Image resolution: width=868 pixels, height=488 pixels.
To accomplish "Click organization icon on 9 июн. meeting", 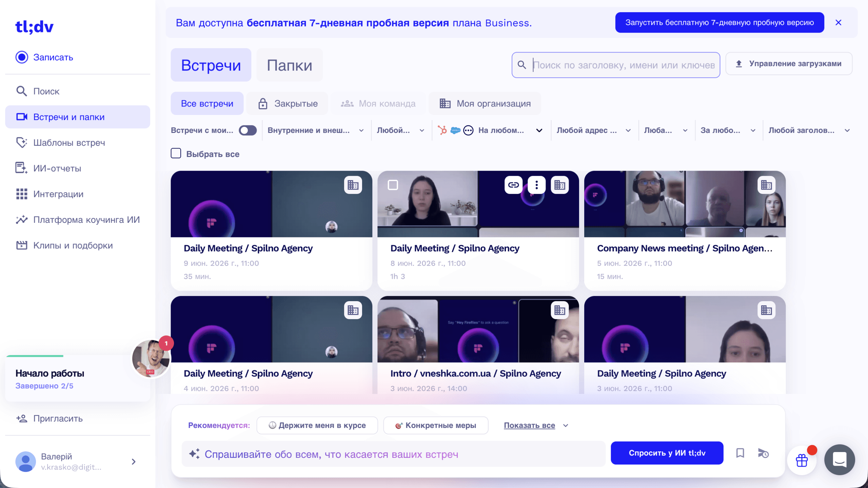I will pos(353,185).
